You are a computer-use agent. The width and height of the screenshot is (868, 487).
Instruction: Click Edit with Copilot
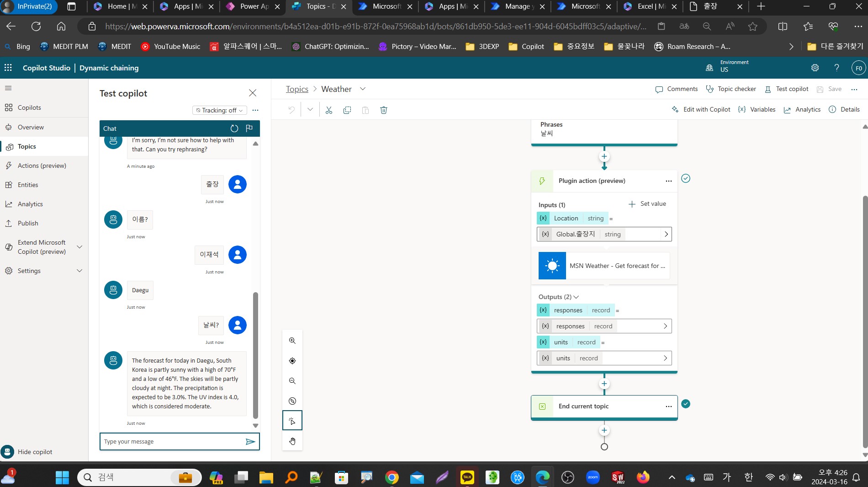(701, 109)
